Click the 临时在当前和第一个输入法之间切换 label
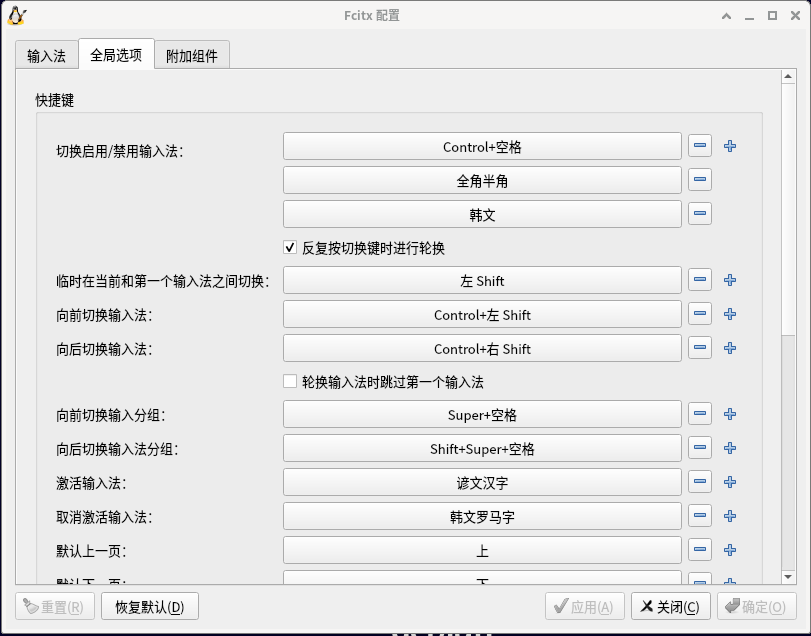Viewport: 811px width, 636px height. [162, 281]
